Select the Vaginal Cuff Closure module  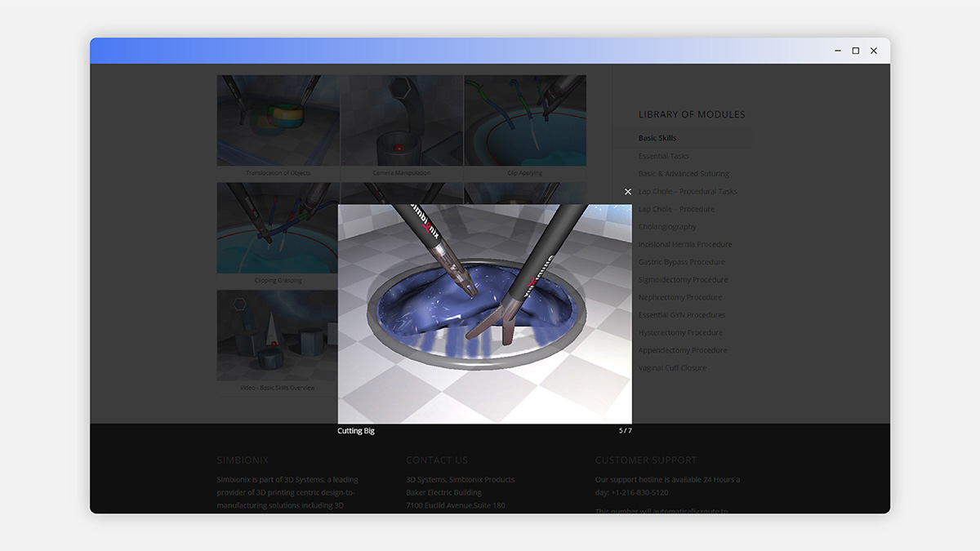coord(673,368)
